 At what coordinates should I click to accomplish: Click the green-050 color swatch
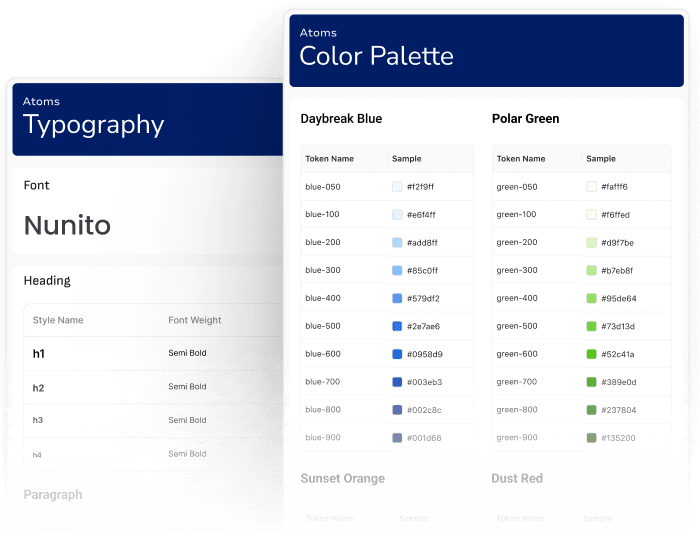pos(591,187)
